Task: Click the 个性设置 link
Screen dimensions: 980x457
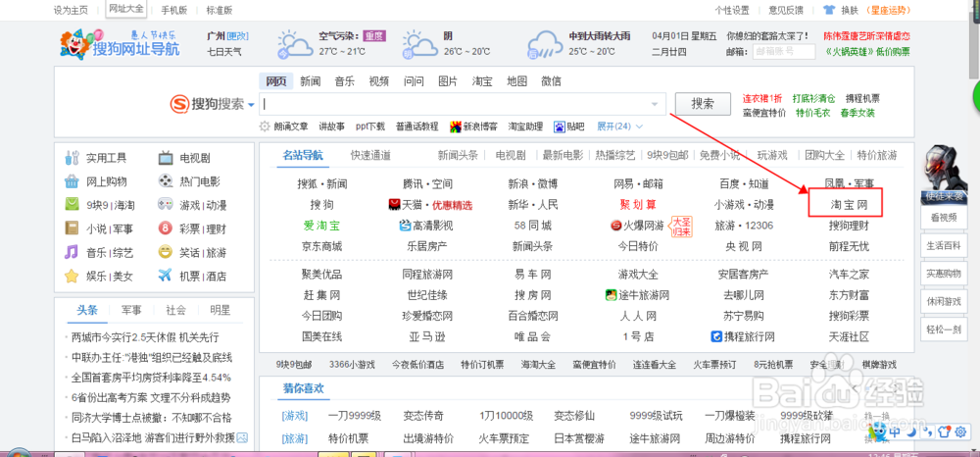Action: tap(732, 10)
